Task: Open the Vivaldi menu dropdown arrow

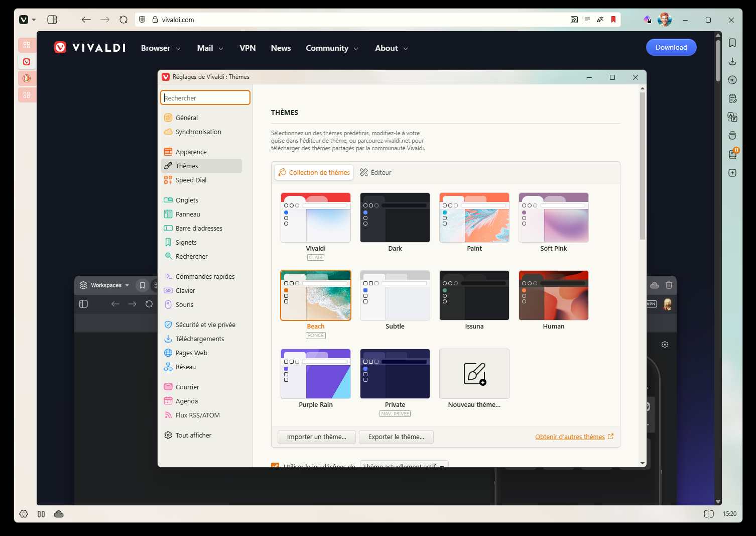Action: click(34, 20)
